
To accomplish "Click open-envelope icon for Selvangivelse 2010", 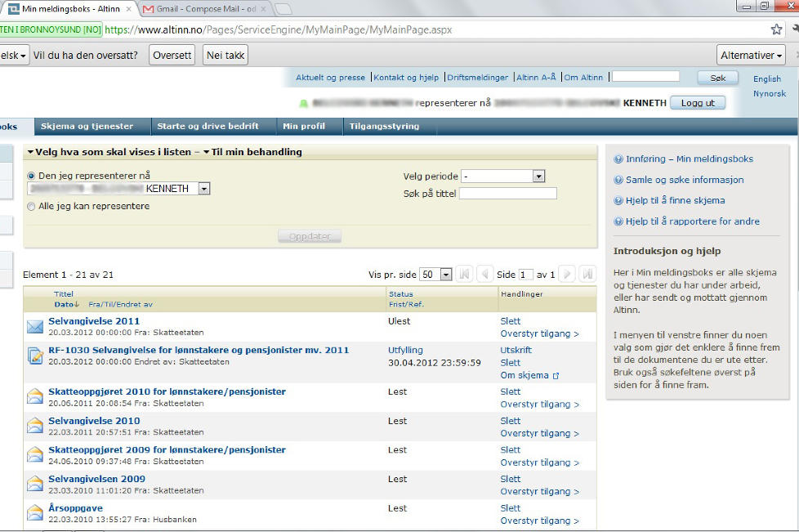I will (x=35, y=425).
